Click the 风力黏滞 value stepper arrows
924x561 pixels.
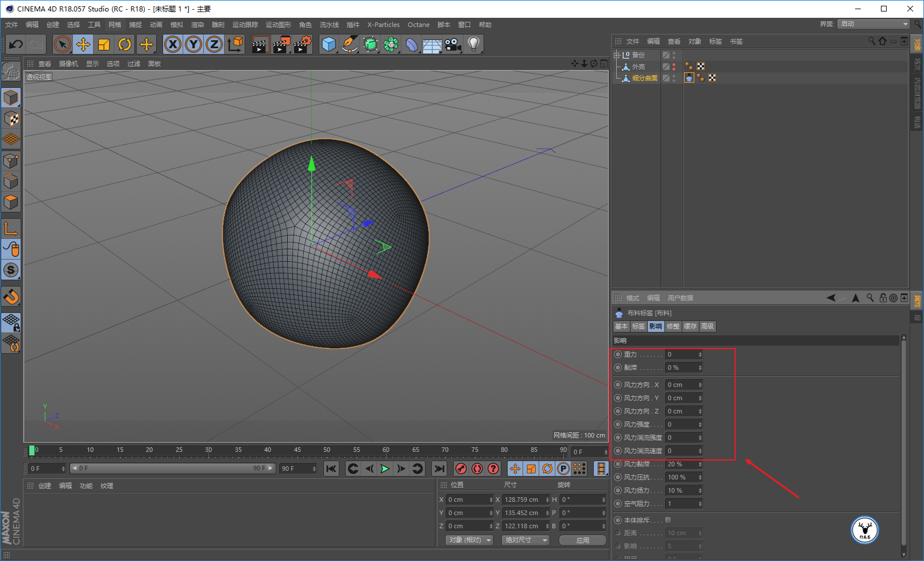pyautogui.click(x=700, y=464)
